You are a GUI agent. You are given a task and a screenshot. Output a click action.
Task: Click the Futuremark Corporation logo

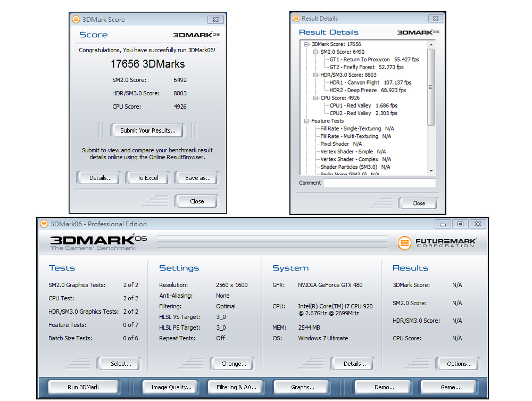tap(437, 243)
